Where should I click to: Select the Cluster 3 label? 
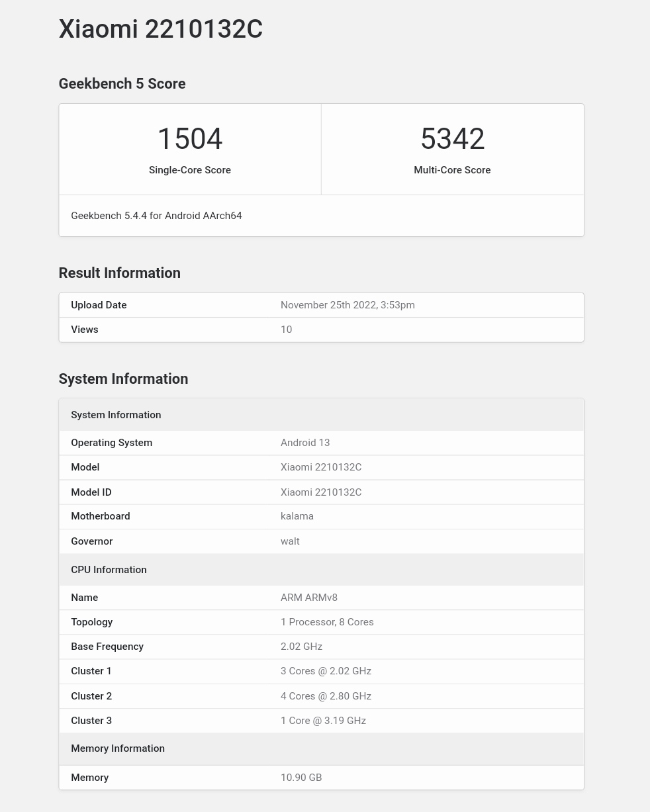click(x=91, y=721)
